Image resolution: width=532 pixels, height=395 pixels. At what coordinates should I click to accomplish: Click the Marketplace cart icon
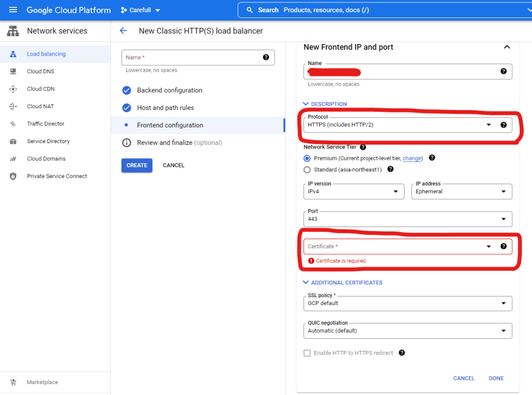click(x=13, y=382)
